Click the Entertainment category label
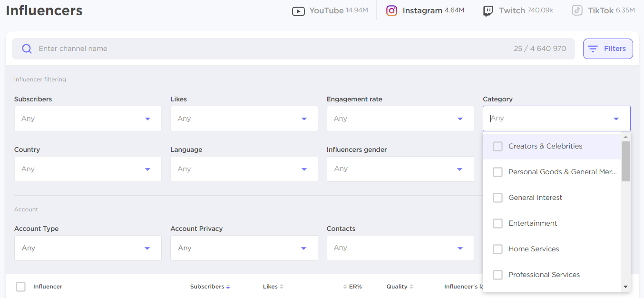The image size is (644, 298). [533, 223]
